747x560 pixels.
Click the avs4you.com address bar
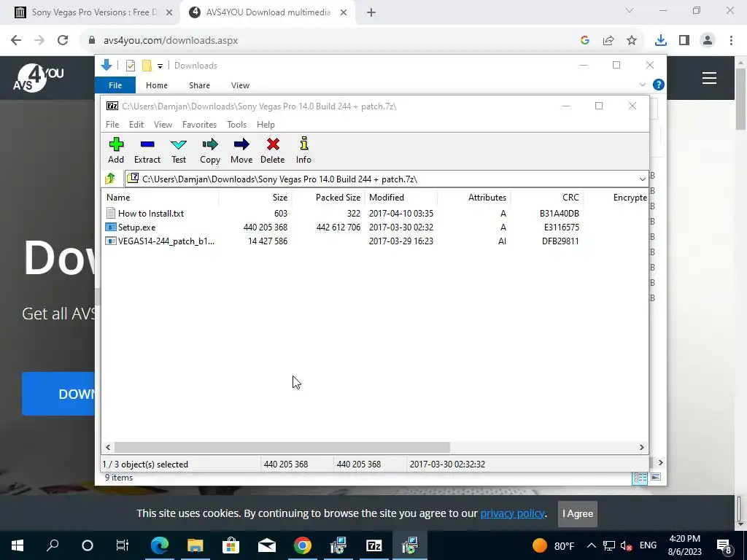(x=329, y=41)
